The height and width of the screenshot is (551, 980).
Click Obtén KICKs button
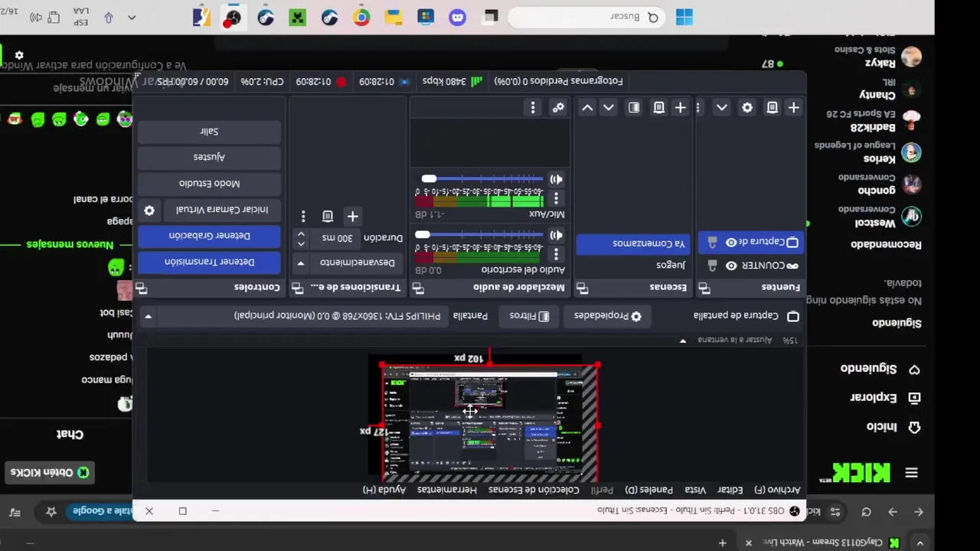pos(51,473)
